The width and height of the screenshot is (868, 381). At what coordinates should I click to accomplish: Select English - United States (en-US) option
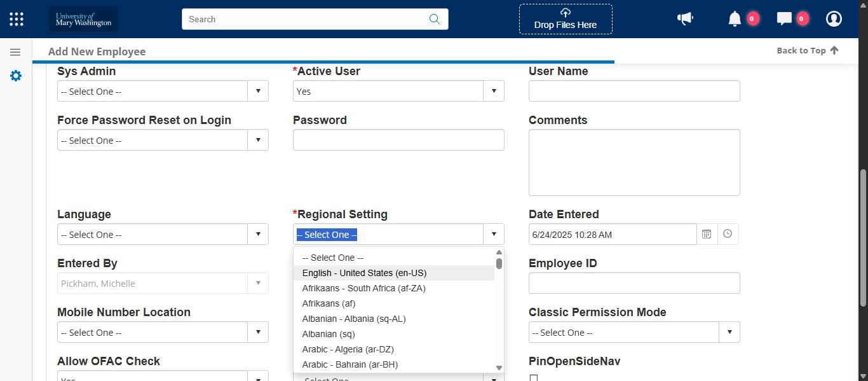pyautogui.click(x=364, y=273)
